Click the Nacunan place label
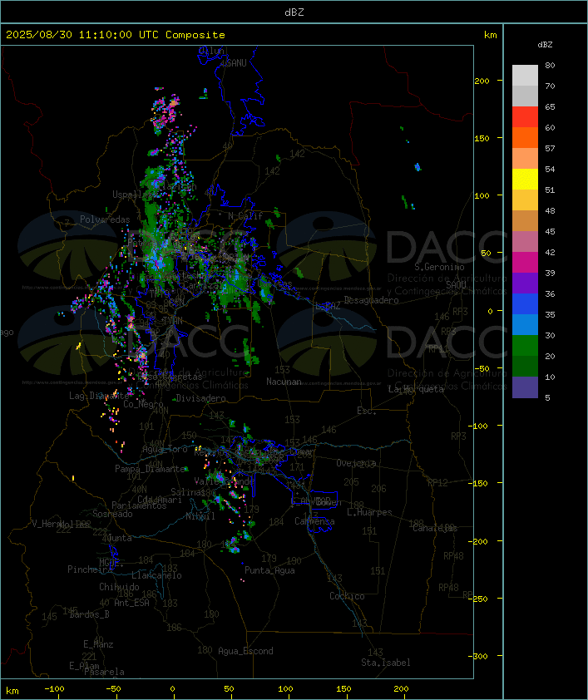Viewport: 588px width, 700px height. tap(284, 382)
